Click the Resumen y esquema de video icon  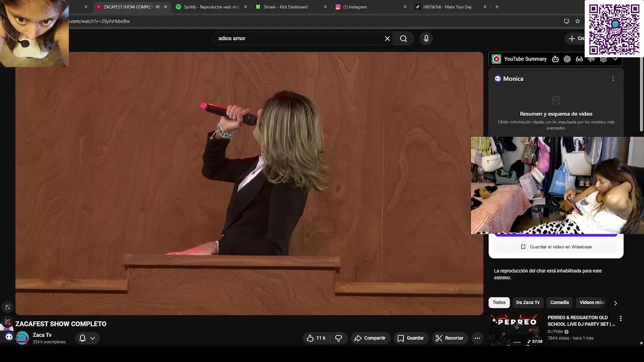pyautogui.click(x=556, y=101)
